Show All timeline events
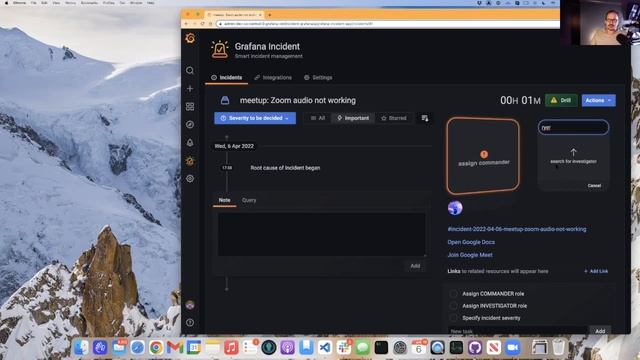This screenshot has width=640, height=360. (318, 118)
